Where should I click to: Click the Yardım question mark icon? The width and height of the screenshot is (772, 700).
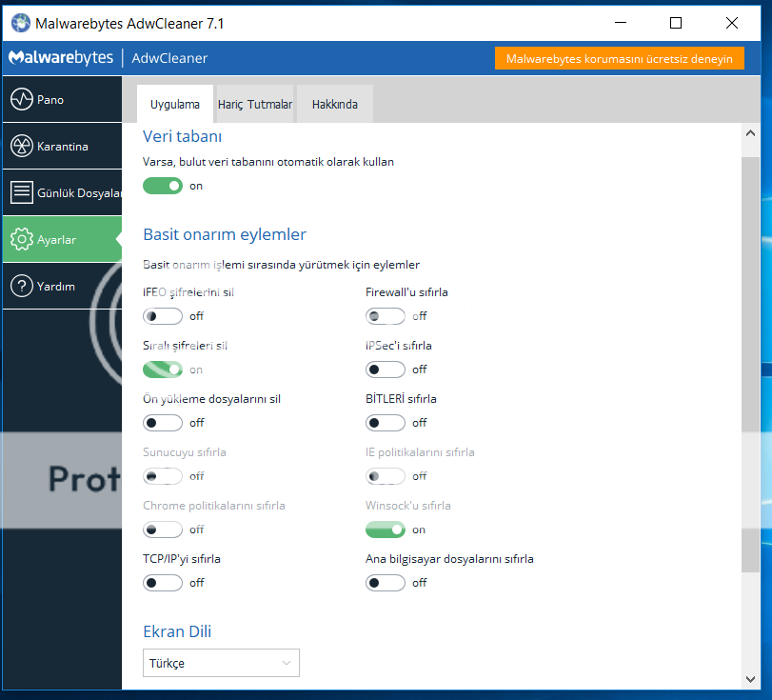tap(21, 287)
